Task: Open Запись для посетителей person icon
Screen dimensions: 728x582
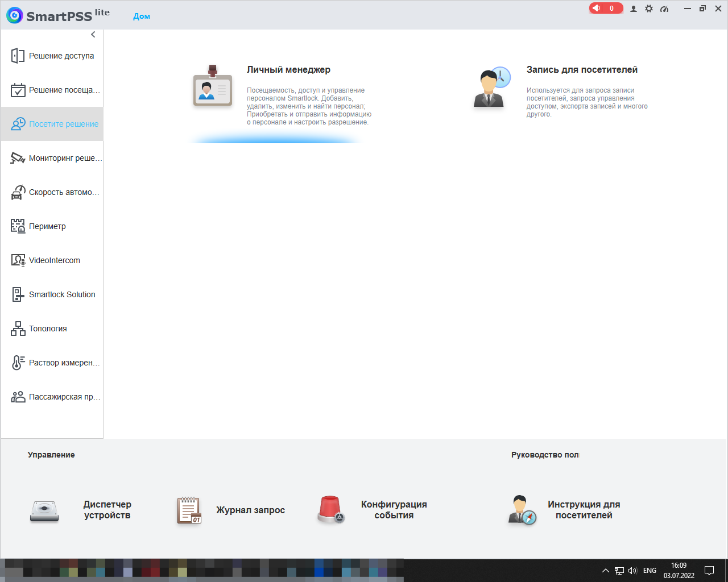Action: 492,88
